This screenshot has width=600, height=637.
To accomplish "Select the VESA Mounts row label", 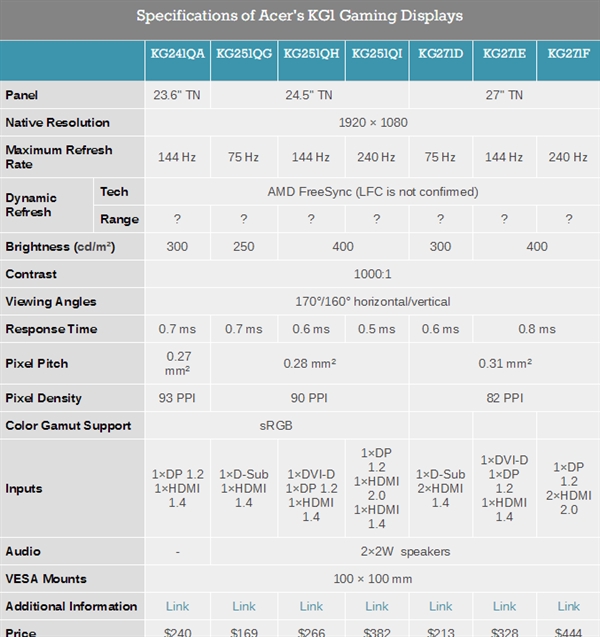I will pos(46,579).
